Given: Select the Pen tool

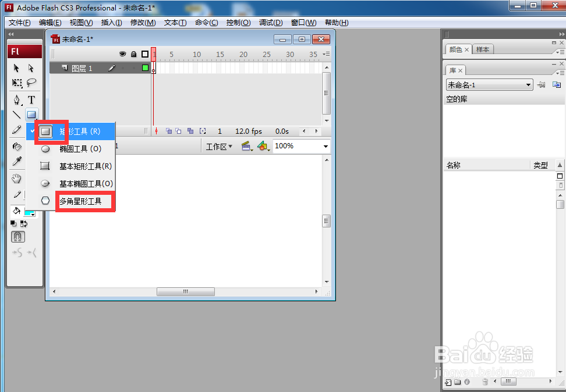Looking at the screenshot, I should tap(17, 99).
